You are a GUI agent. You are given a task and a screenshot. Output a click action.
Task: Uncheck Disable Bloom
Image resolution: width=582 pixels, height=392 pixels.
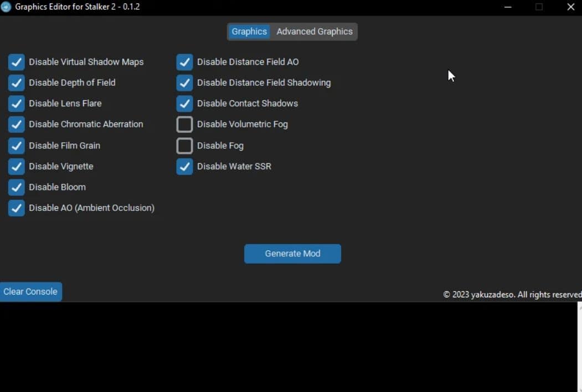pyautogui.click(x=16, y=187)
